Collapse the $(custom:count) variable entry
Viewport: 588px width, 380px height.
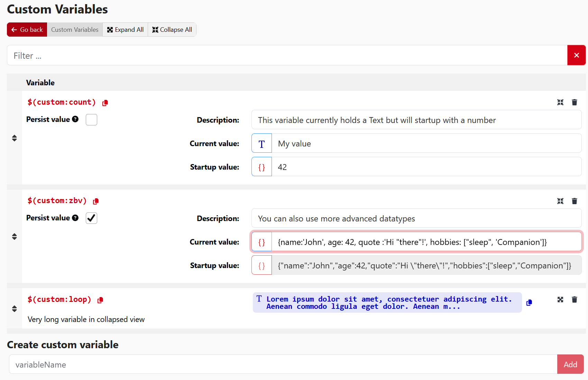(560, 102)
